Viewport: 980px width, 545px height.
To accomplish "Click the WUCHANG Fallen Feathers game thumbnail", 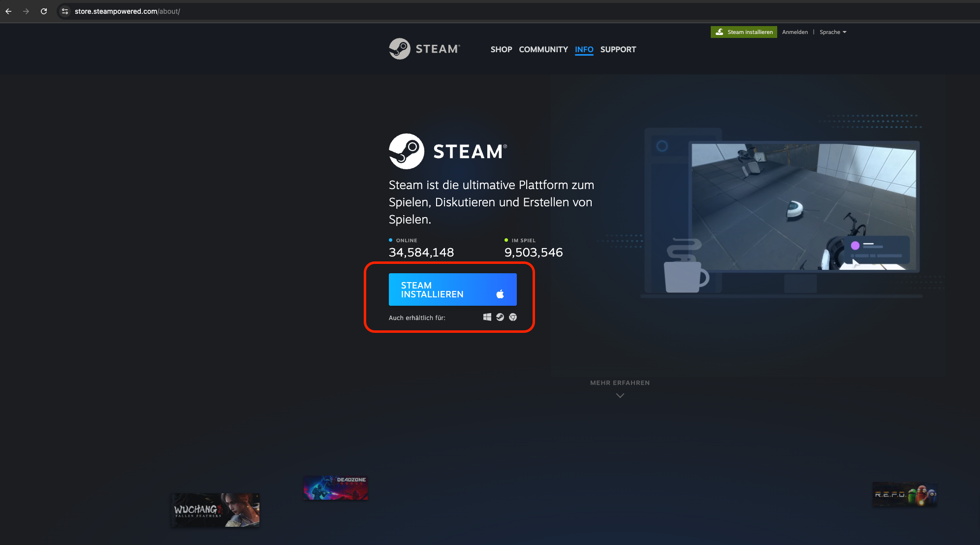I will coord(215,510).
